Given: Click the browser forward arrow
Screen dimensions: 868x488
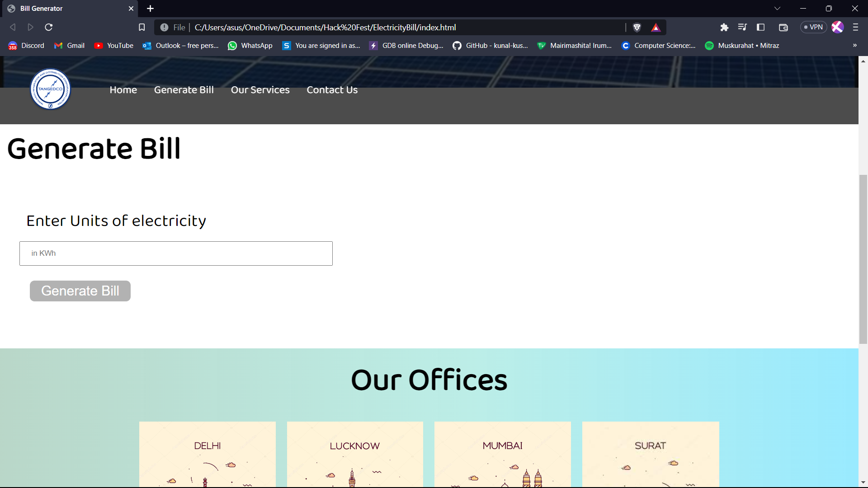Looking at the screenshot, I should pos(30,27).
